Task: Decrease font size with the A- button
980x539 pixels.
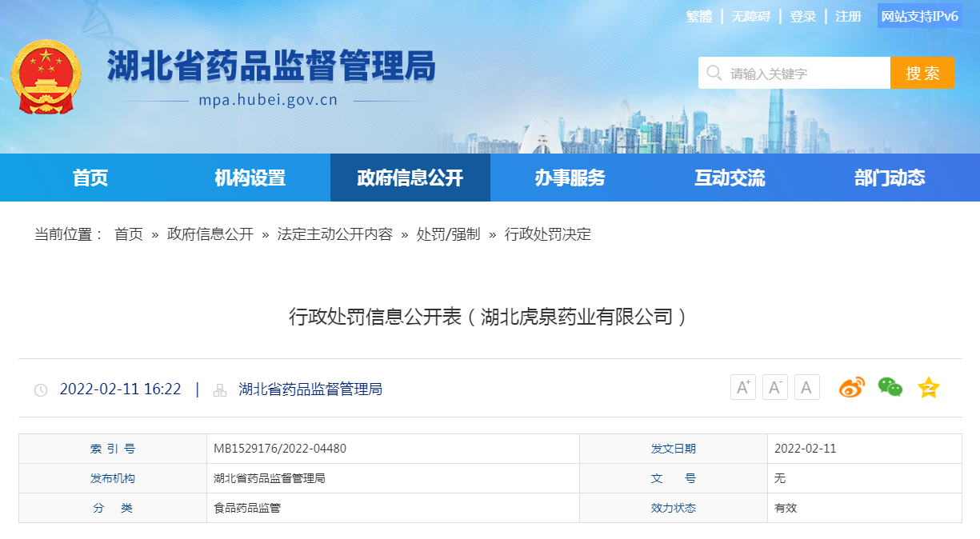Action: (774, 387)
